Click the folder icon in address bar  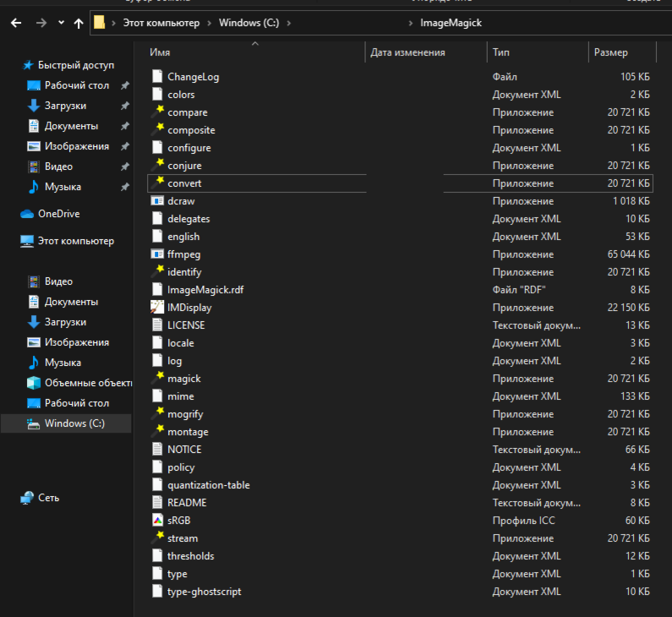tap(100, 22)
